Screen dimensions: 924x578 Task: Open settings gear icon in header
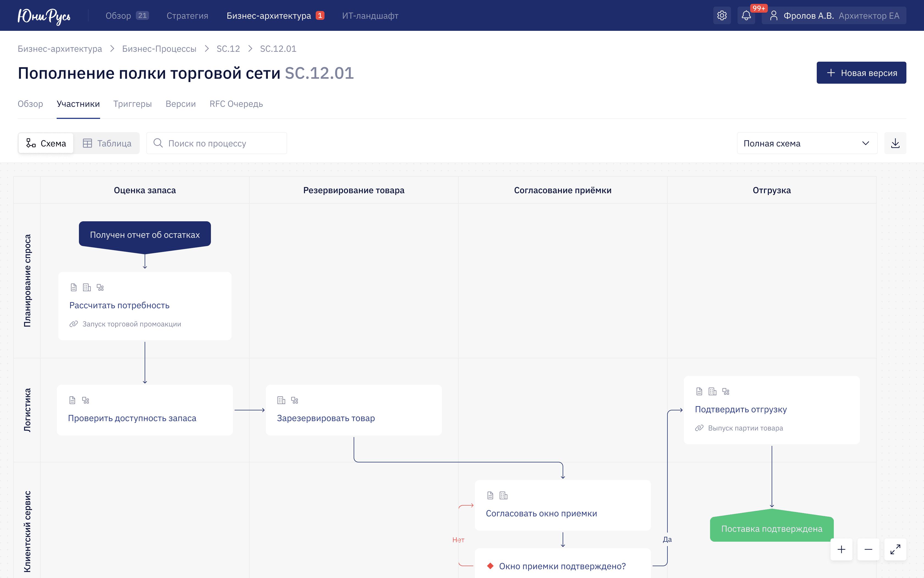pos(722,16)
